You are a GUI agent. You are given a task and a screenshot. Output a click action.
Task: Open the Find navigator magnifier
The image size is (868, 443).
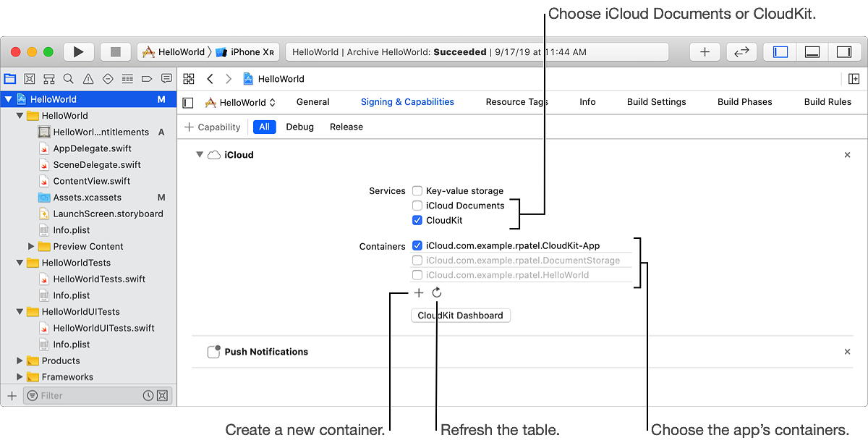coord(68,79)
